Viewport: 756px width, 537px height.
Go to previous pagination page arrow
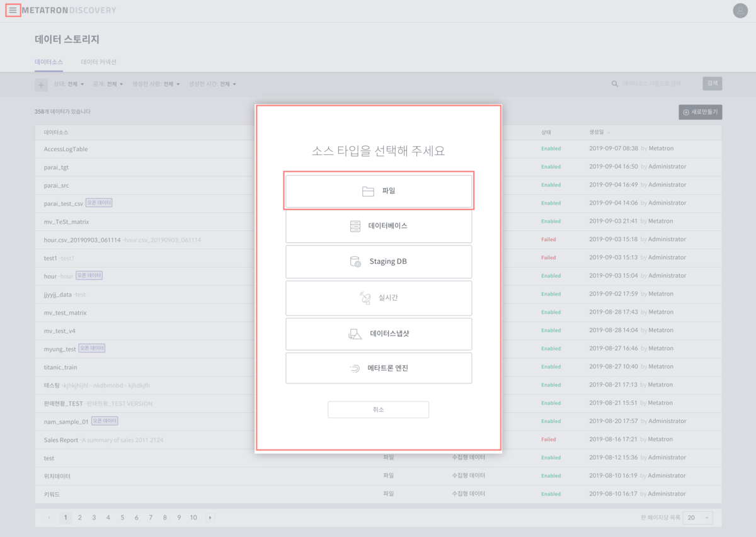(x=49, y=517)
